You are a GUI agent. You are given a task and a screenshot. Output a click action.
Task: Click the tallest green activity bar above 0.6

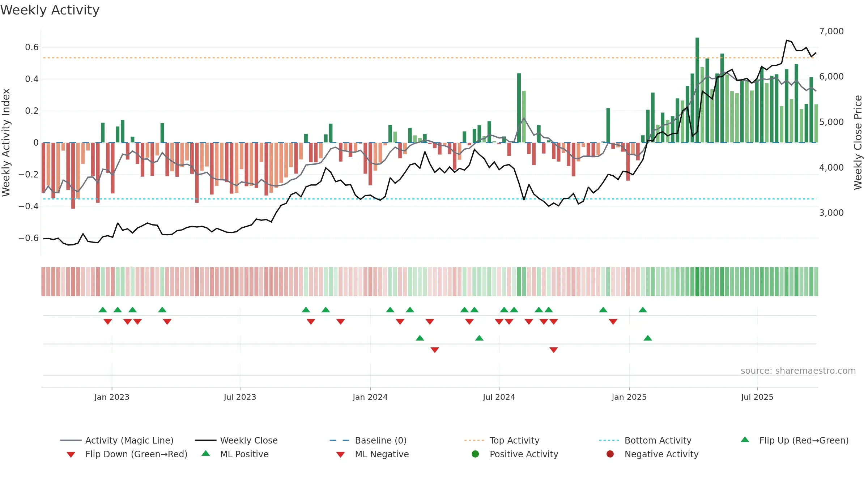[x=697, y=90]
